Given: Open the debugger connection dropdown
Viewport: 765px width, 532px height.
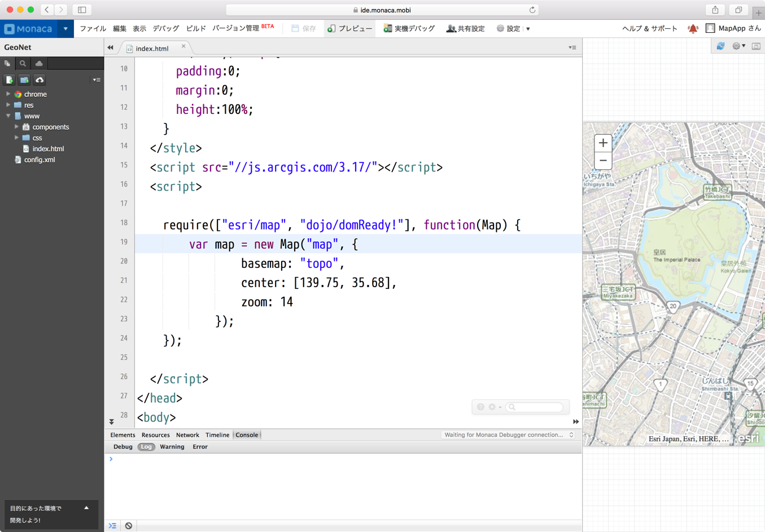Looking at the screenshot, I should [x=508, y=435].
